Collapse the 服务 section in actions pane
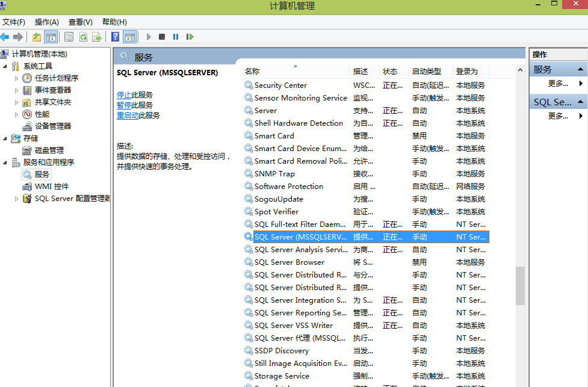This screenshot has height=387, width=588. (580, 69)
